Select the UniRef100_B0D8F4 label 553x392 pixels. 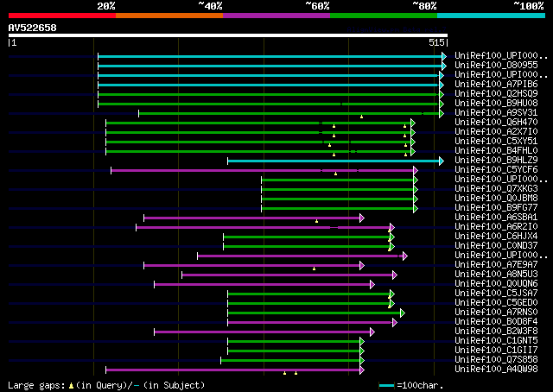click(496, 322)
